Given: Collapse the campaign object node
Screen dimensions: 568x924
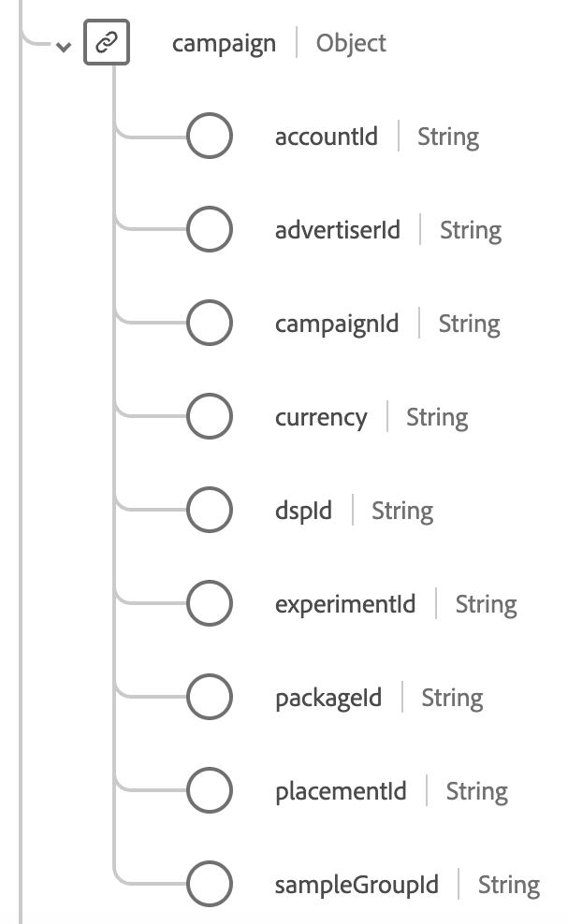Looking at the screenshot, I should pyautogui.click(x=64, y=46).
